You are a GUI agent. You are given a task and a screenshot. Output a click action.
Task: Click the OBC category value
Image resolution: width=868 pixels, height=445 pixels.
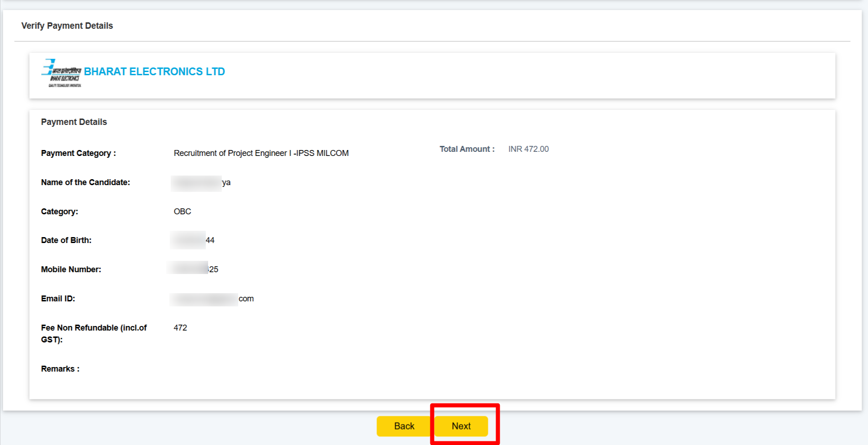(183, 212)
